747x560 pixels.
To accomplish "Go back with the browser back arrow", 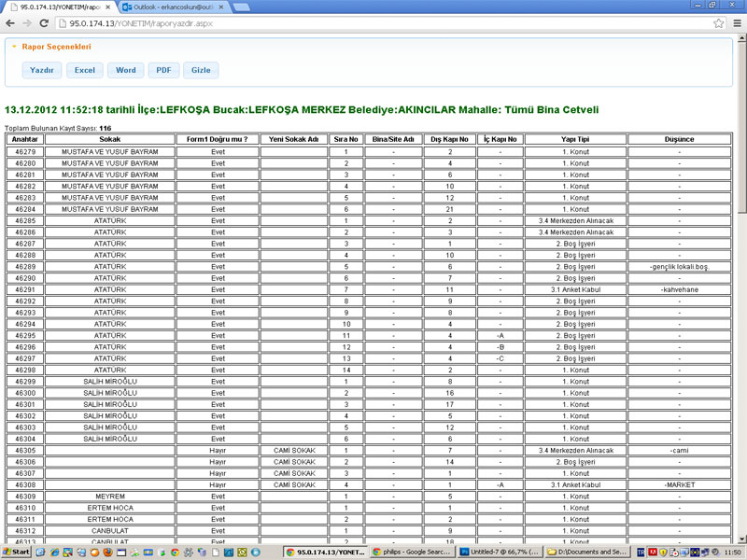I will tap(10, 23).
